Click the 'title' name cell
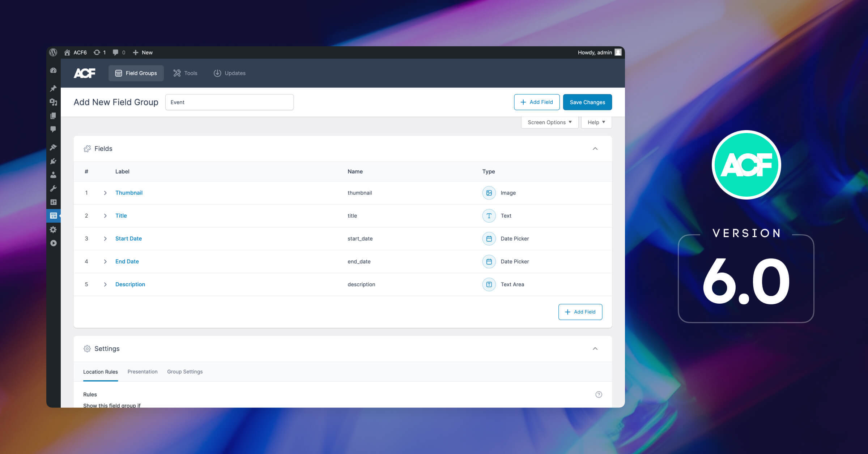 [352, 216]
